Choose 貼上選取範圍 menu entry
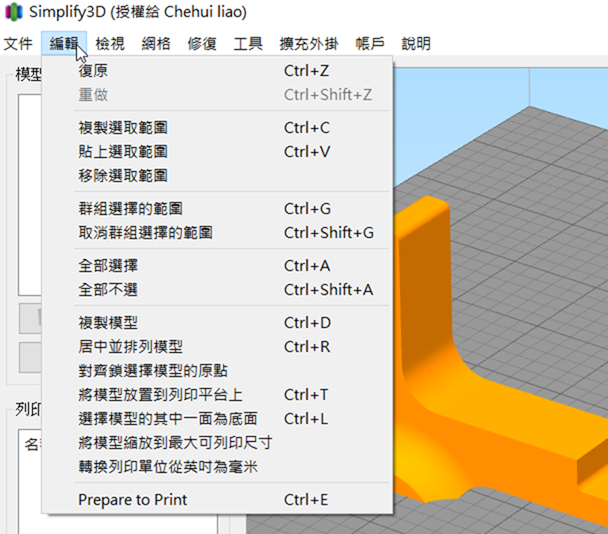The width and height of the screenshot is (608, 534). click(x=122, y=152)
